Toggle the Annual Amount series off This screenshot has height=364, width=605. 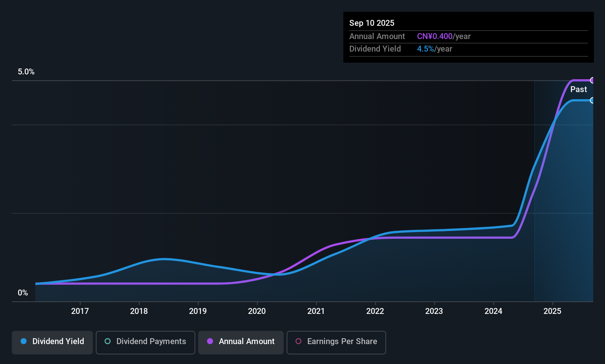click(x=241, y=342)
